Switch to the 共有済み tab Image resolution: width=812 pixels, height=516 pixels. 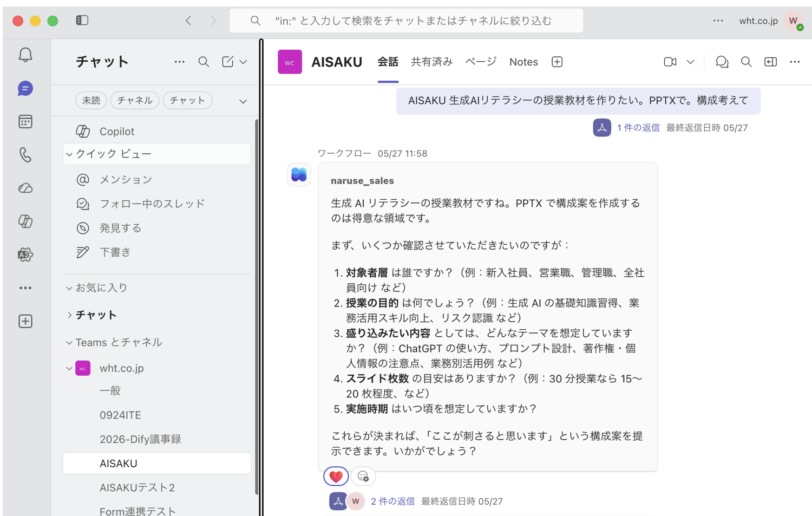(431, 62)
